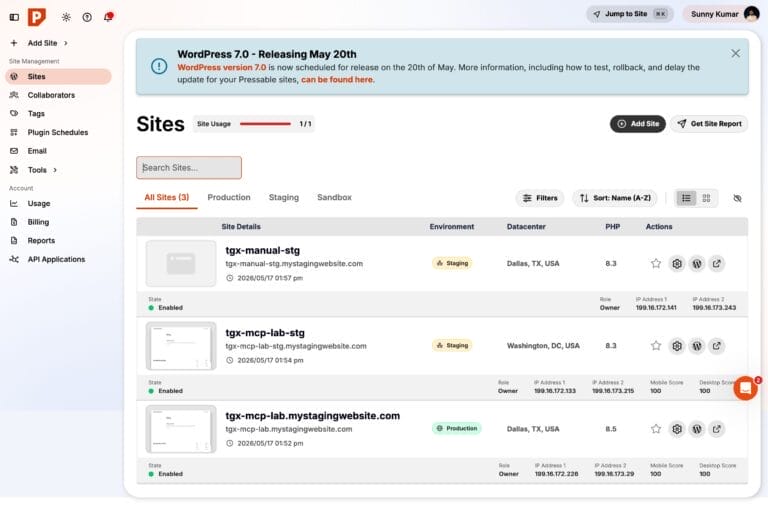Click Staging badge of tgx-manual-stg
This screenshot has height=505, width=768.
coord(452,263)
